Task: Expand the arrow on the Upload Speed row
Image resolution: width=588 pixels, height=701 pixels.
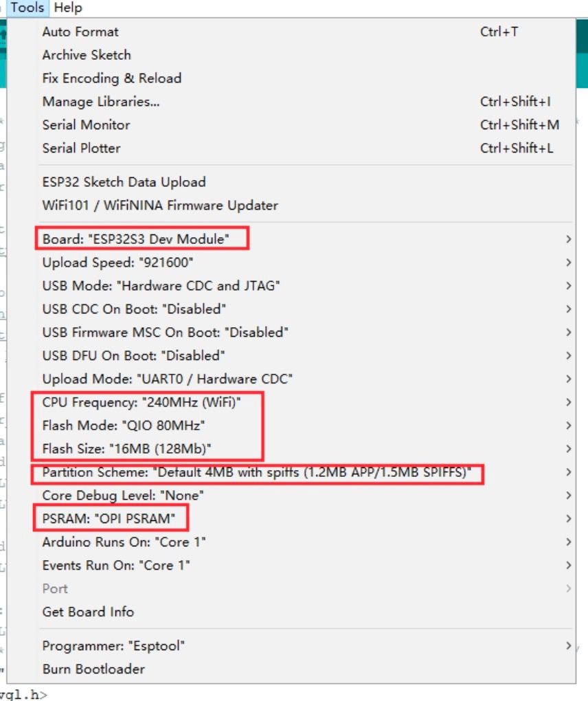Action: click(568, 263)
